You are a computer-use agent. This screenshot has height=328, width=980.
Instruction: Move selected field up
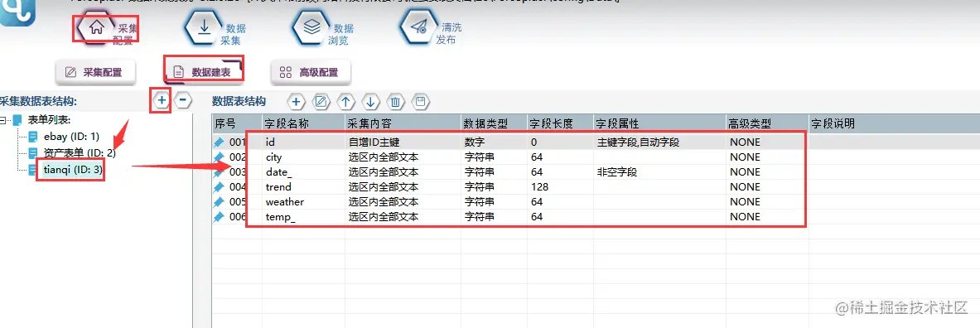[345, 101]
